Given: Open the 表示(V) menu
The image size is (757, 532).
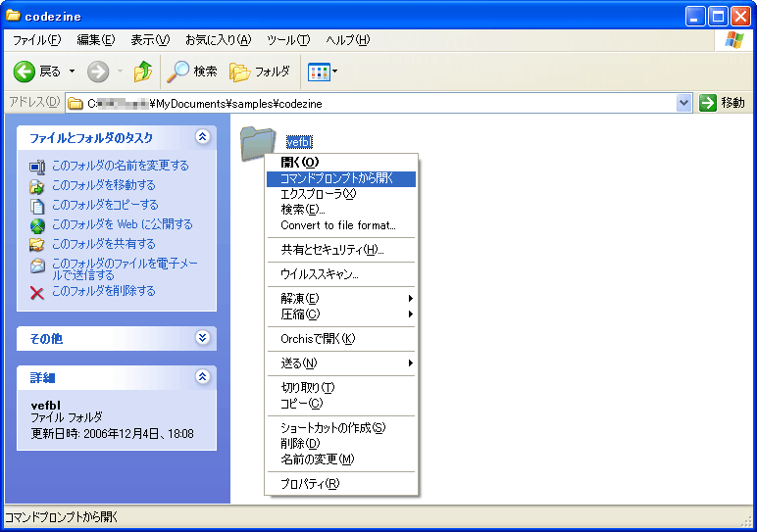Looking at the screenshot, I should (150, 40).
